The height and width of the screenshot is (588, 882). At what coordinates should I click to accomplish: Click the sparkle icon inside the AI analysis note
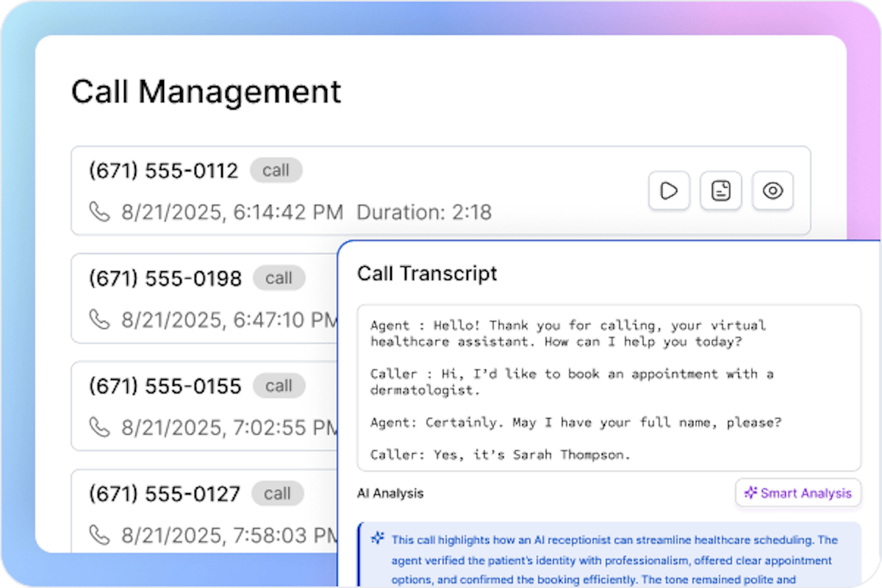[377, 539]
